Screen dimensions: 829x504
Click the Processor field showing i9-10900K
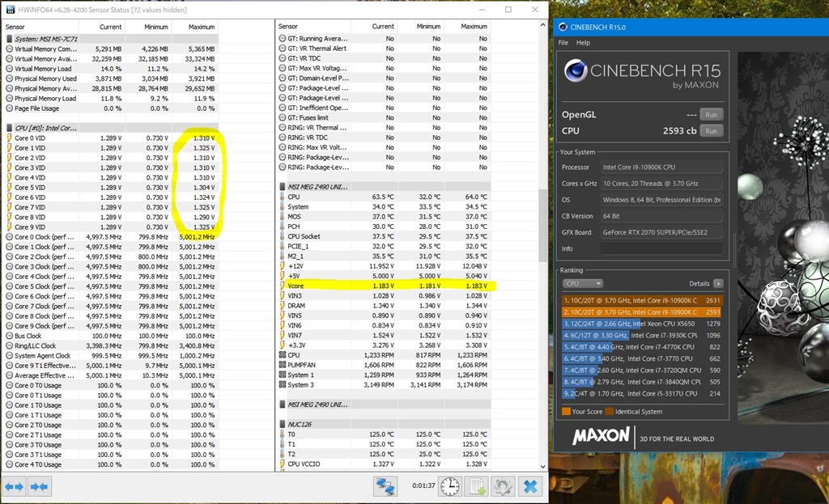[661, 167]
